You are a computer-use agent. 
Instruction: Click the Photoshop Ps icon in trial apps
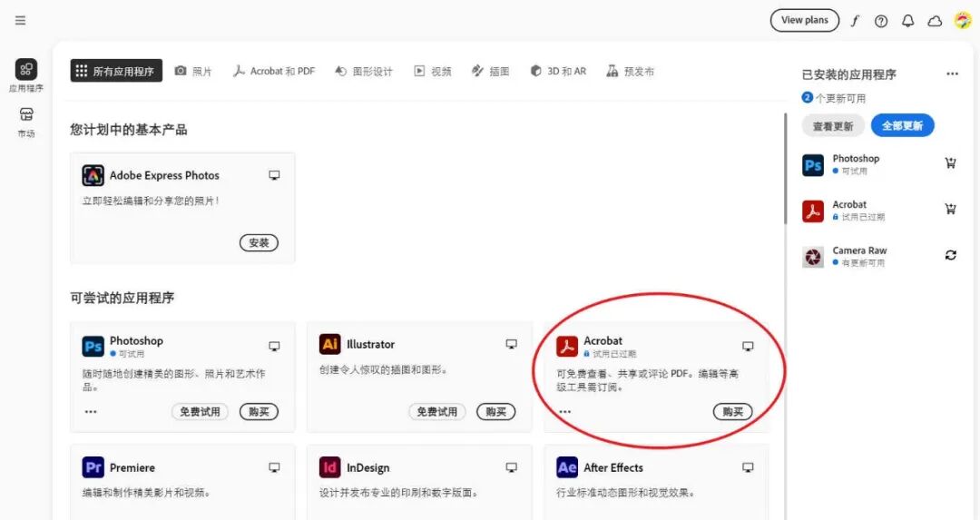point(93,347)
